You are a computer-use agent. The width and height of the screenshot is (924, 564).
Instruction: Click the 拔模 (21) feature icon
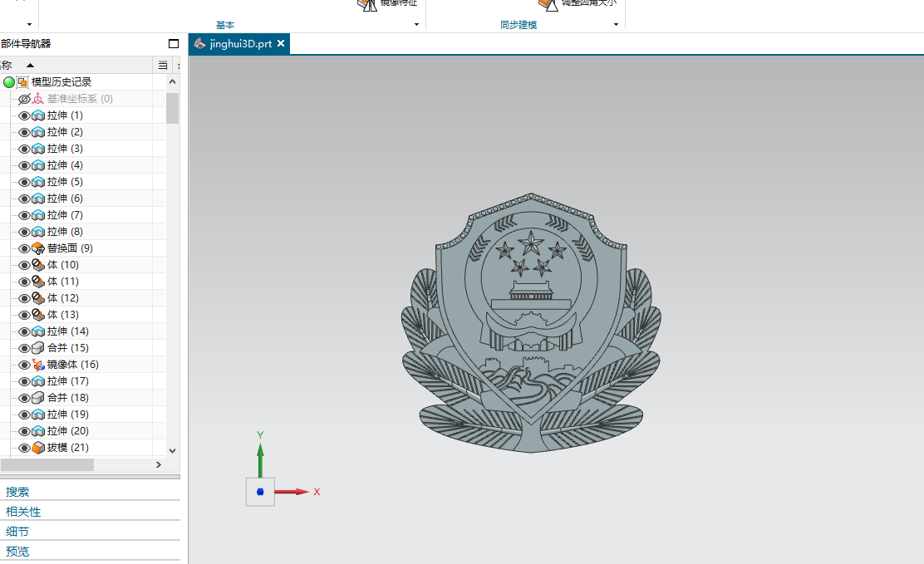(x=38, y=448)
